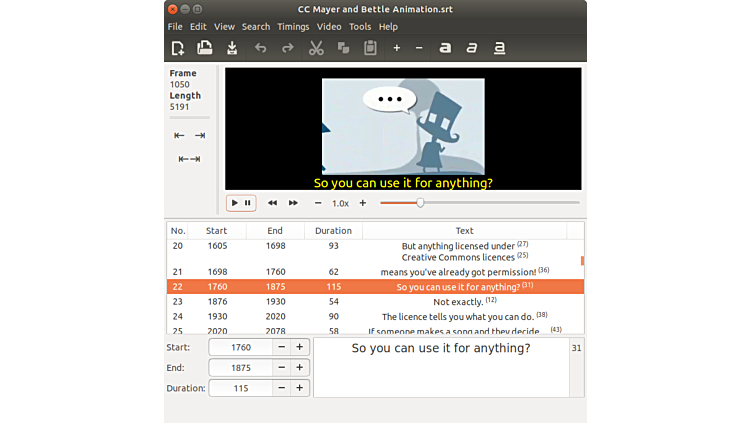Click the Cut scissors icon
The height and width of the screenshot is (423, 752).
click(x=316, y=48)
